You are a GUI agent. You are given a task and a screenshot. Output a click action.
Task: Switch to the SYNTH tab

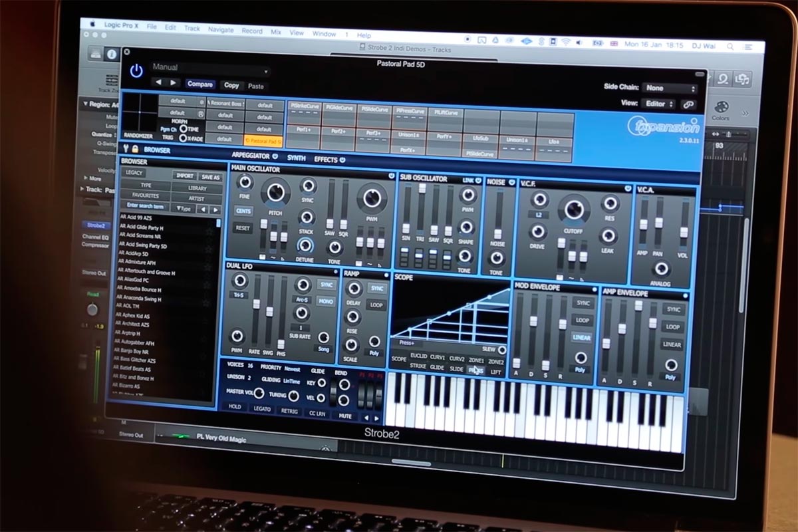click(297, 158)
